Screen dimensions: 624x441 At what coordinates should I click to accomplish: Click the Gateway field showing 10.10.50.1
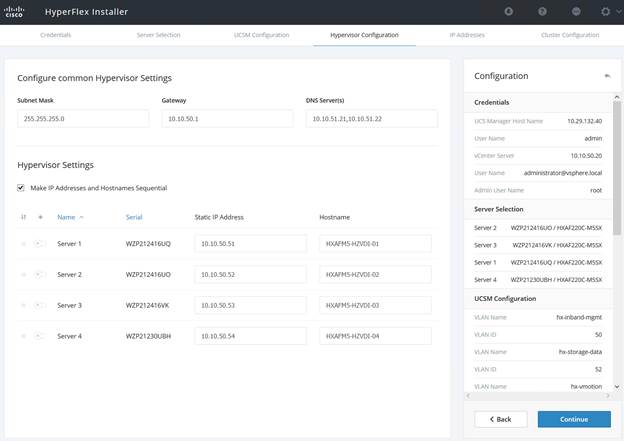227,119
